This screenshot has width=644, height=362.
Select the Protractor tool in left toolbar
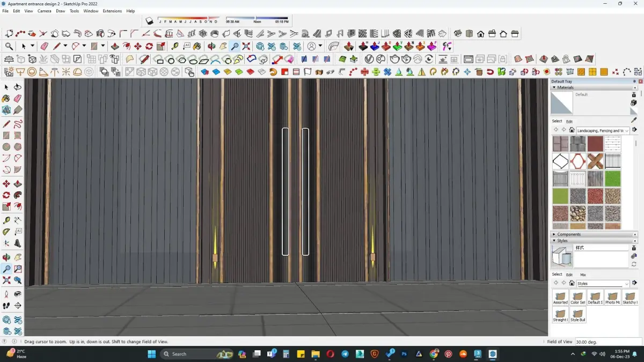pos(6,232)
